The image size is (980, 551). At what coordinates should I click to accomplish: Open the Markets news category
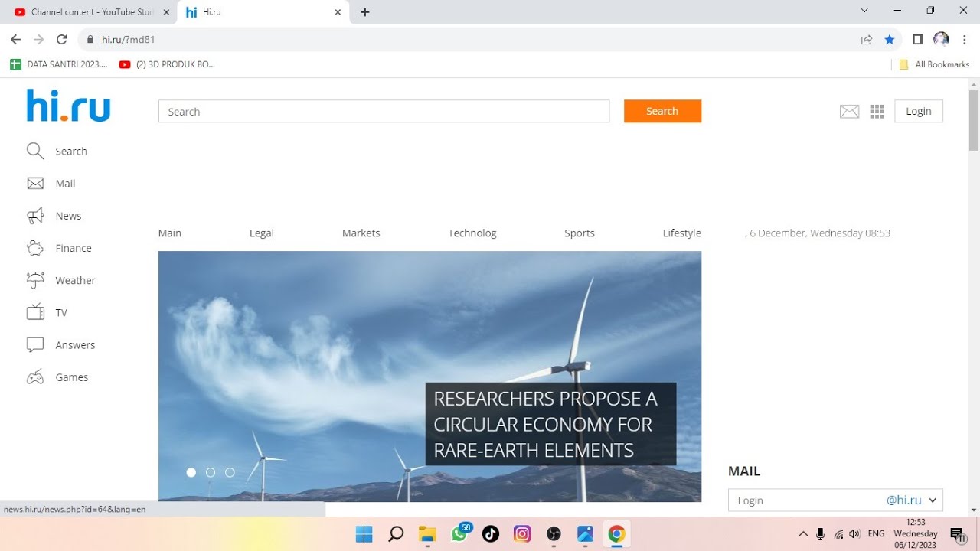tap(361, 233)
